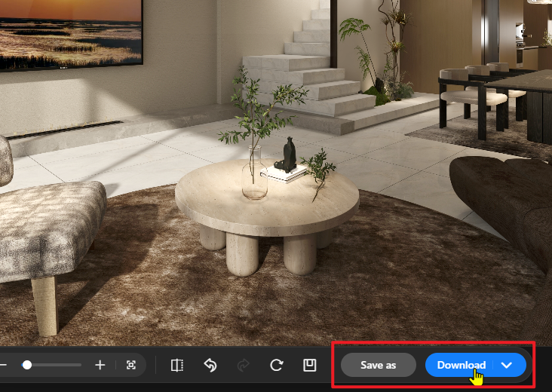
Task: Click the zoom slider handle
Action: click(x=27, y=365)
